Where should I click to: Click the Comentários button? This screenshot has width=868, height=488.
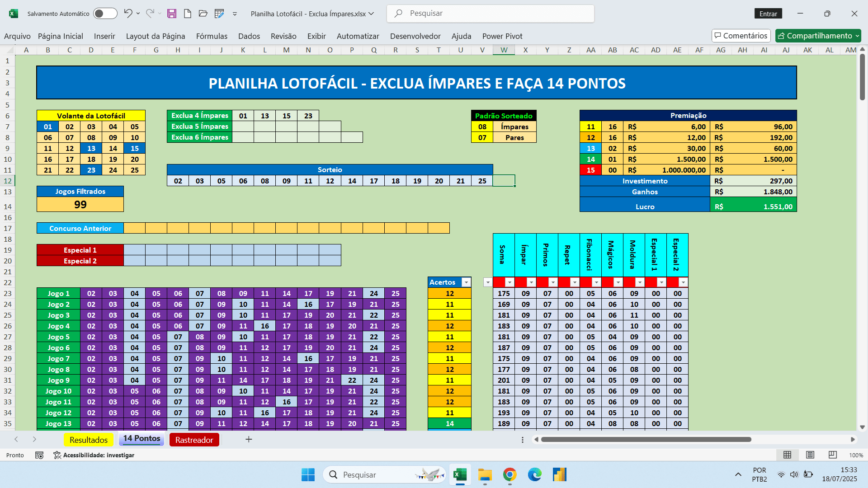pos(741,36)
